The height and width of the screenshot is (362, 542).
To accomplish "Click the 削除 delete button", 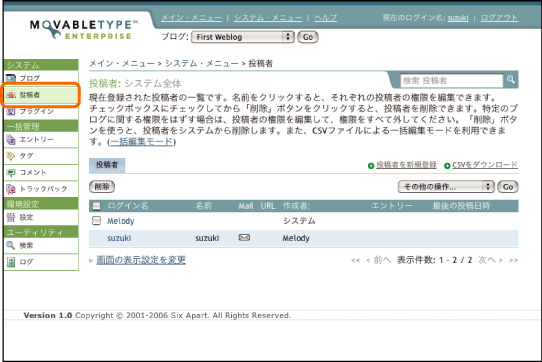I will tap(102, 187).
